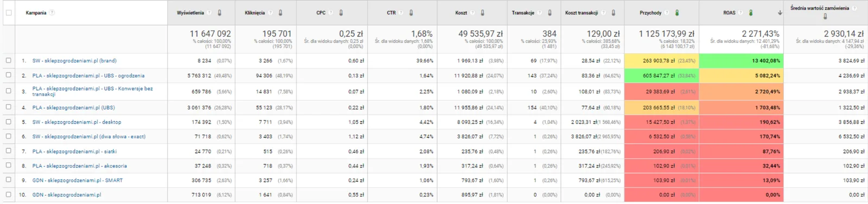Screen dimensions: 868x204
Task: Toggle heatmap thermometer icon for Wyświetlenia
Action: pos(219,12)
